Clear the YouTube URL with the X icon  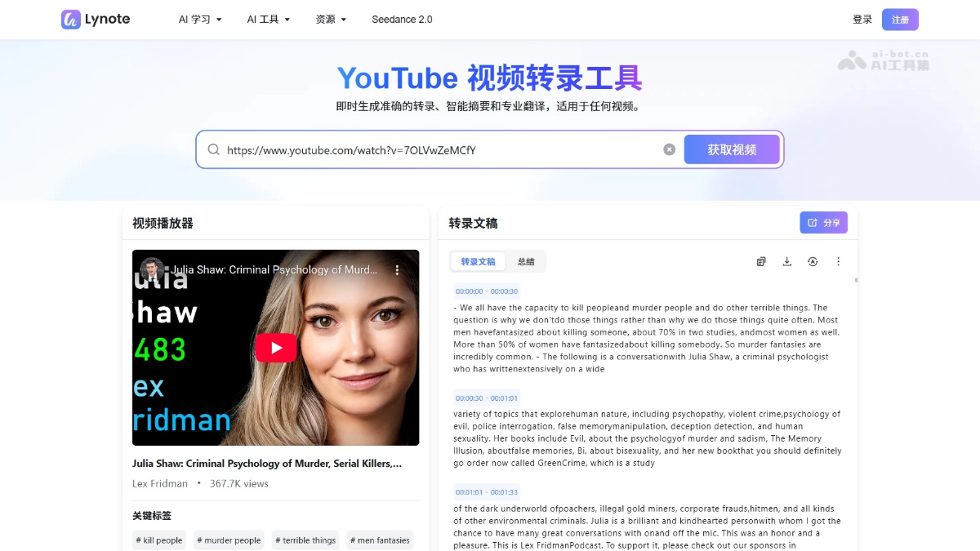(669, 149)
